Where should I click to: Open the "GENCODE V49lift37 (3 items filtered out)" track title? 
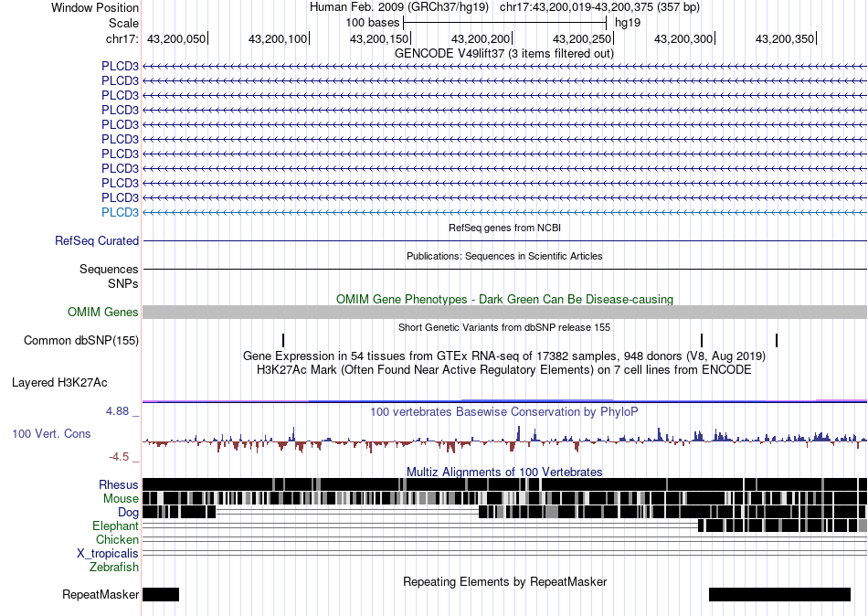[x=503, y=54]
